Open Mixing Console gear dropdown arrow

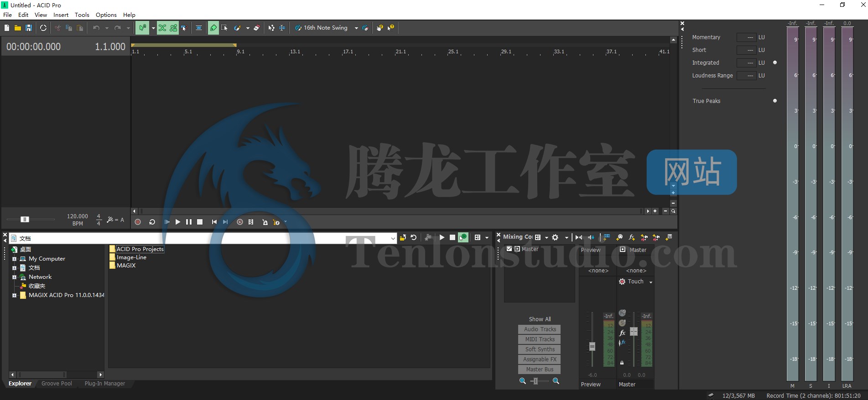click(x=567, y=237)
